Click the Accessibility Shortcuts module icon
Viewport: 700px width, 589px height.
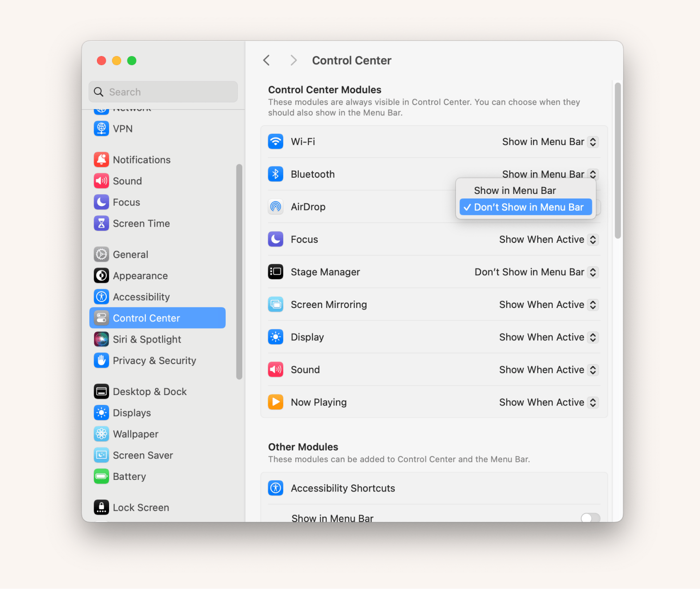click(x=276, y=488)
